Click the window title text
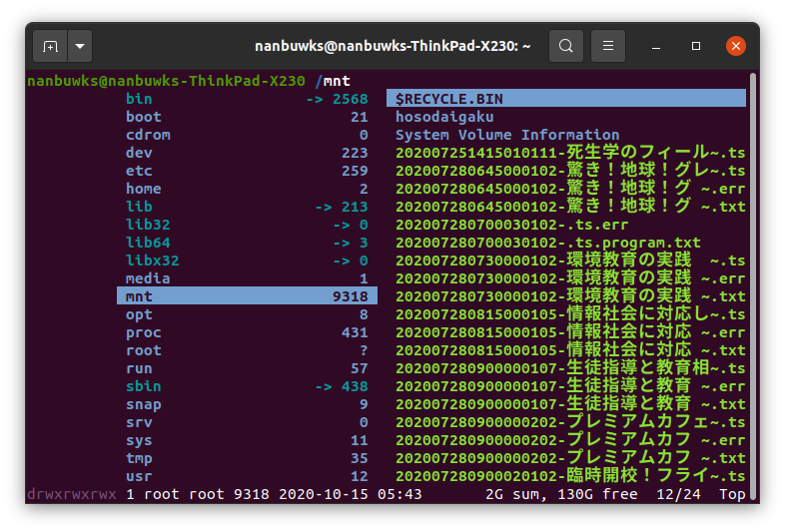The image size is (785, 532). [x=392, y=46]
